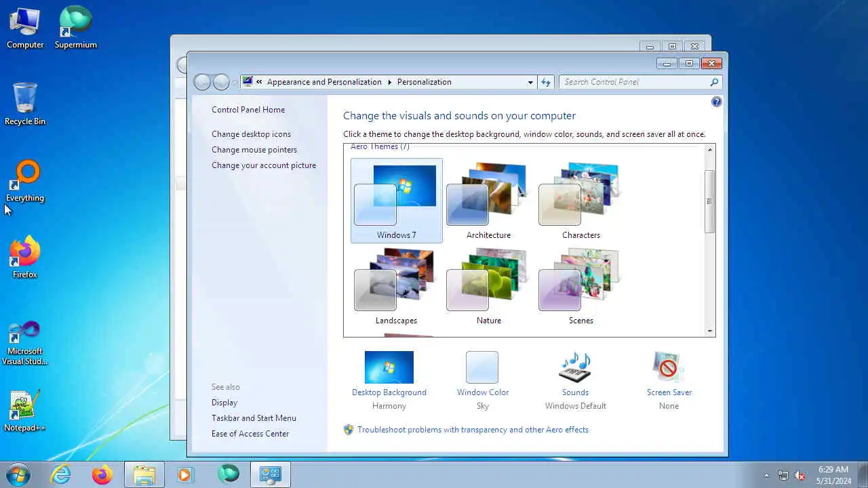Open the Display link under See also
Viewport: 868px width, 488px height.
tap(224, 403)
